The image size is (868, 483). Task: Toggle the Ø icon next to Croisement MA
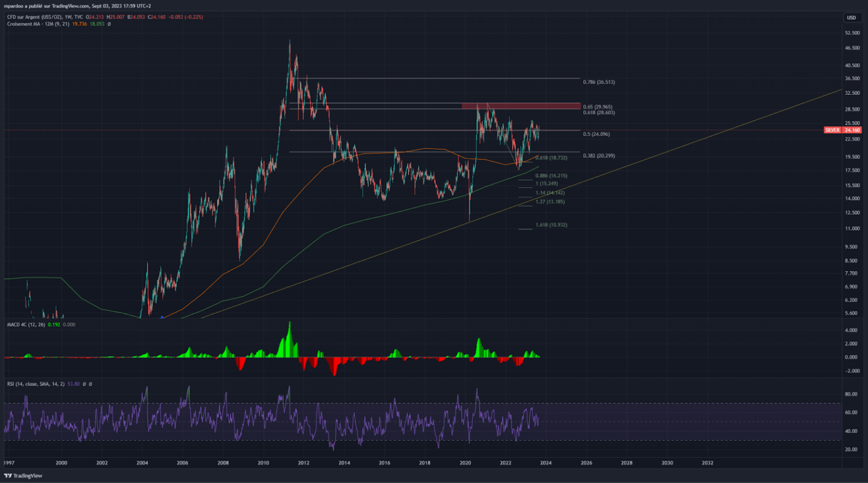[109, 24]
